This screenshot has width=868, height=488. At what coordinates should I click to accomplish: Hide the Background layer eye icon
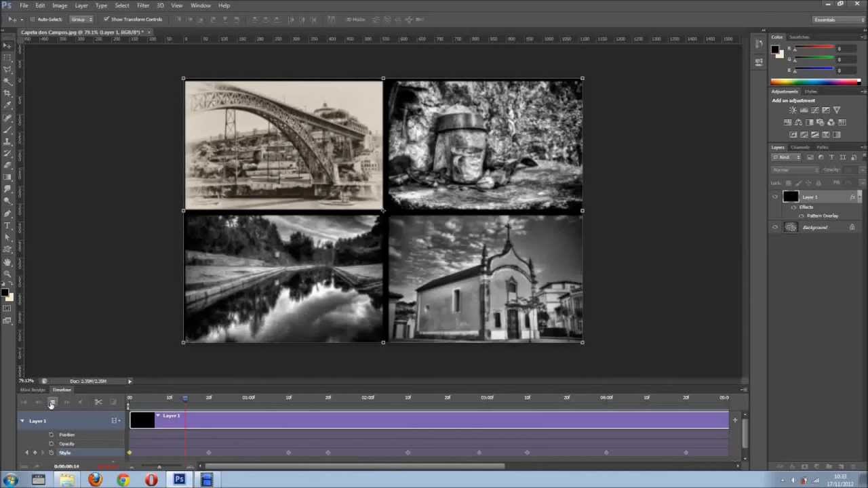775,227
